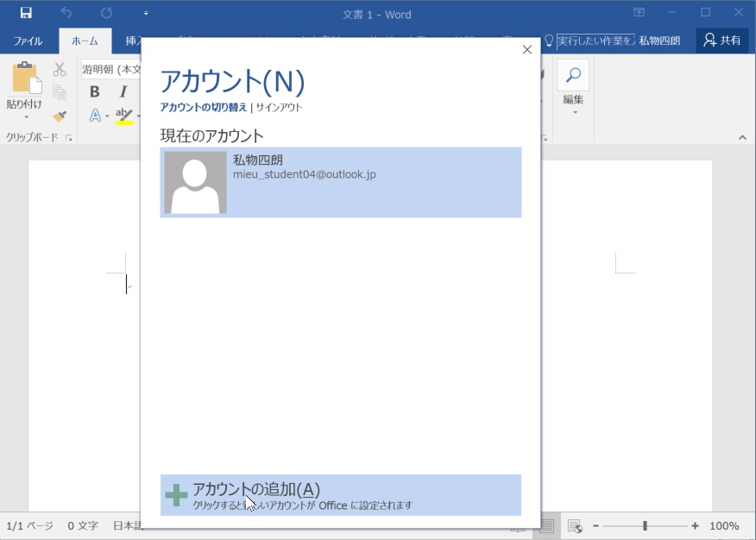756x540 pixels.
Task: Maximize the Word window
Action: click(705, 13)
